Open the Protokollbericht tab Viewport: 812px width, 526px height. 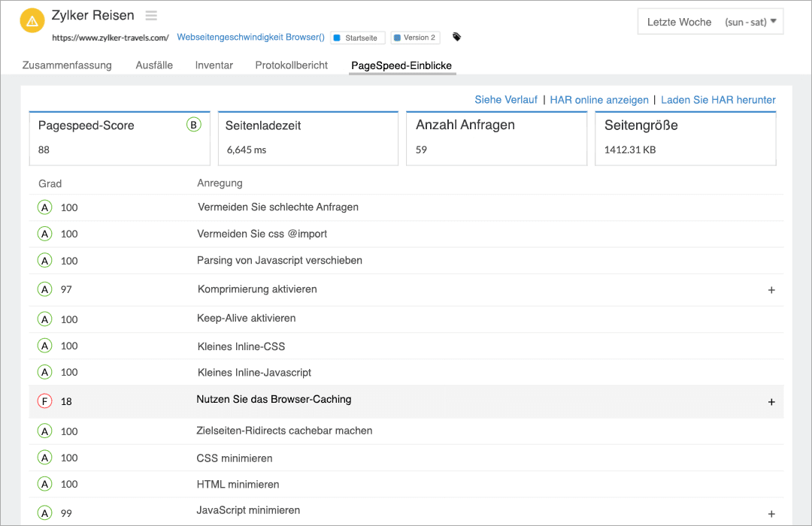(x=292, y=65)
